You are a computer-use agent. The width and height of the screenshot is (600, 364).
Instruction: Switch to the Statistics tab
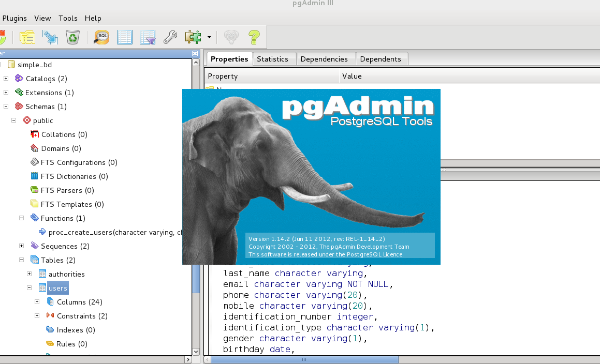click(272, 59)
